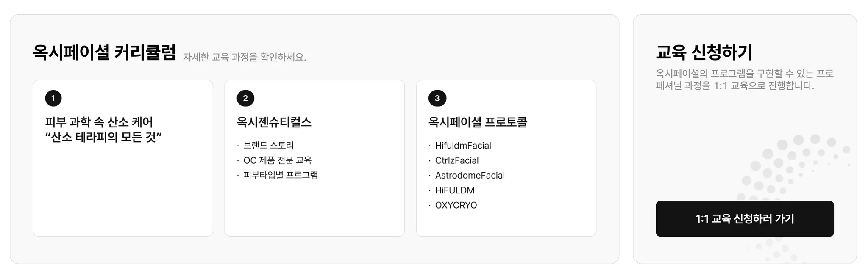
Task: Select the 'OXYCRYO' list item
Action: [456, 205]
